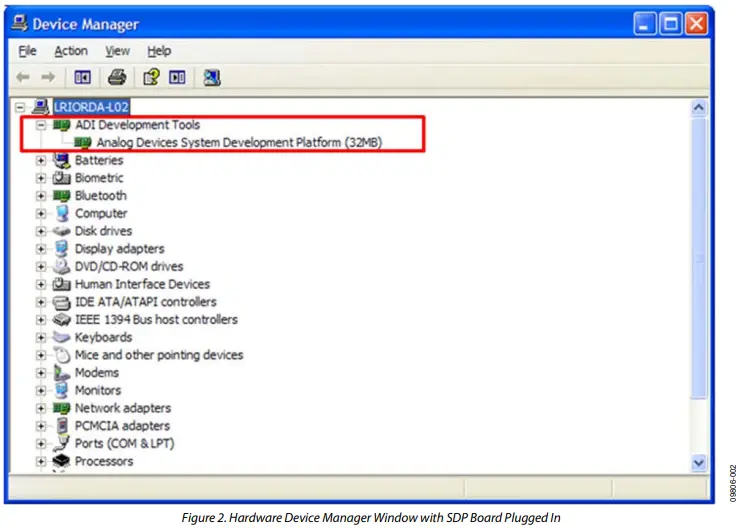Screen dimensions: 741x528
Task: Select the Human Interface Devices label
Action: (142, 284)
